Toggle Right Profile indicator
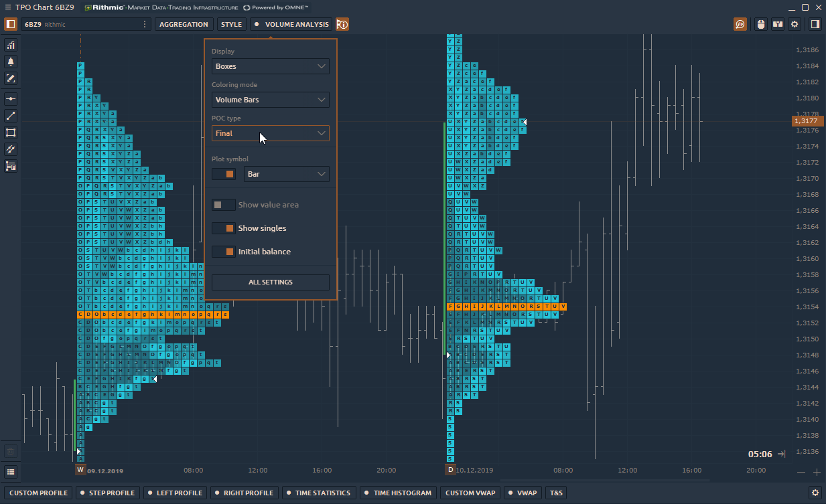Screen dimensions: 826x504 [x=244, y=493]
